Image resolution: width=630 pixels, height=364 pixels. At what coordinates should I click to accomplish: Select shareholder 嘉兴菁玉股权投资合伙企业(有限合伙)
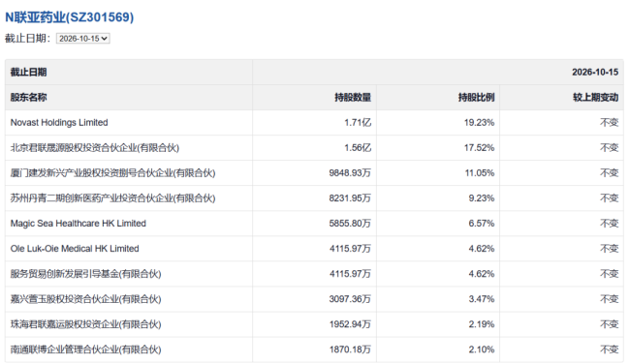pyautogui.click(x=85, y=299)
